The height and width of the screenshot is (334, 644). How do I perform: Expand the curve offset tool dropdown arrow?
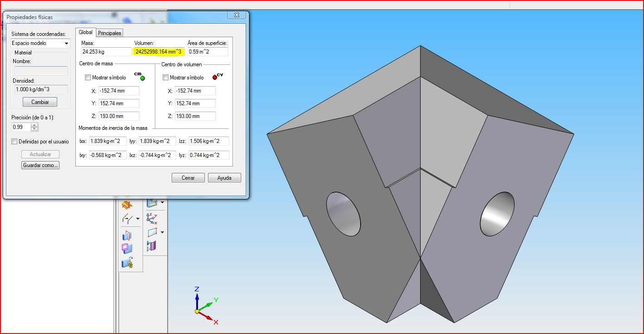pyautogui.click(x=138, y=219)
